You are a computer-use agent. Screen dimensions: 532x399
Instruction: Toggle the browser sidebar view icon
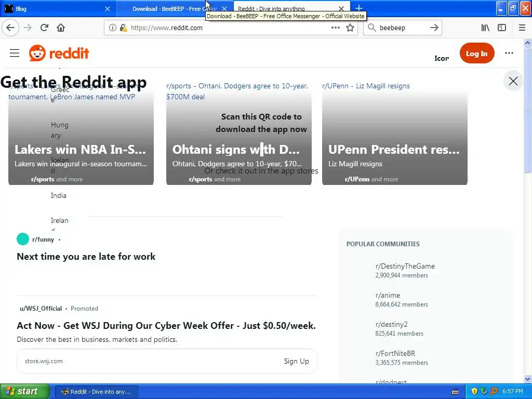click(502, 28)
